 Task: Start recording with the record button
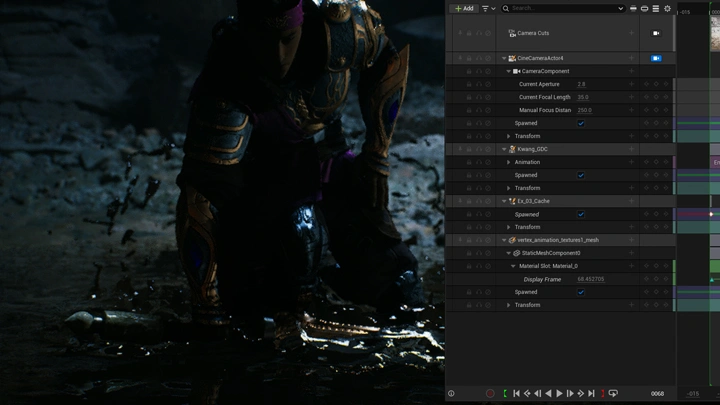pos(490,394)
